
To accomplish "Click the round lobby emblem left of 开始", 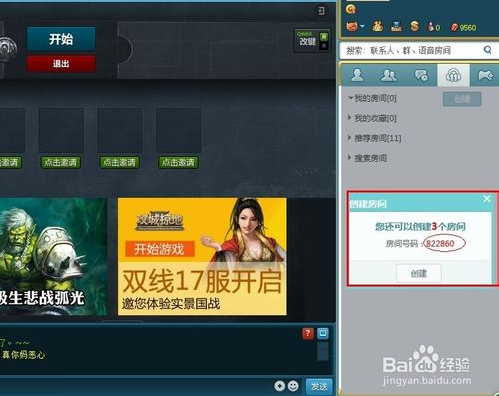I will [x=8, y=49].
